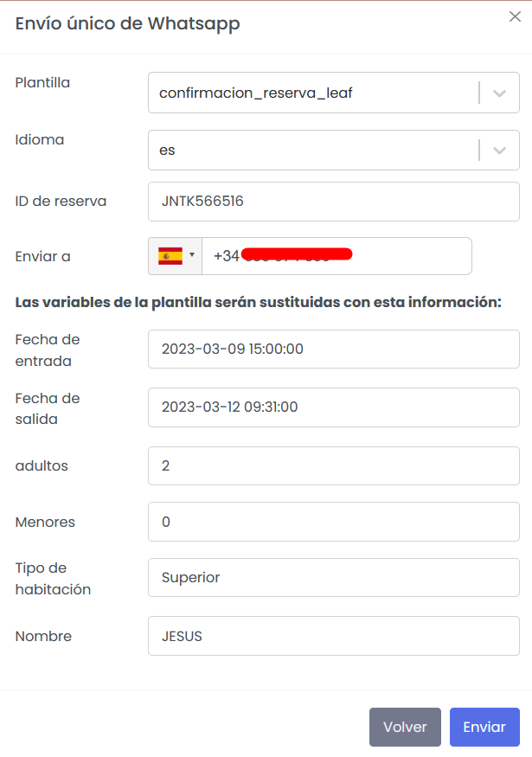Click the ID de reserva input field
Screen dimensions: 532x757
click(333, 202)
